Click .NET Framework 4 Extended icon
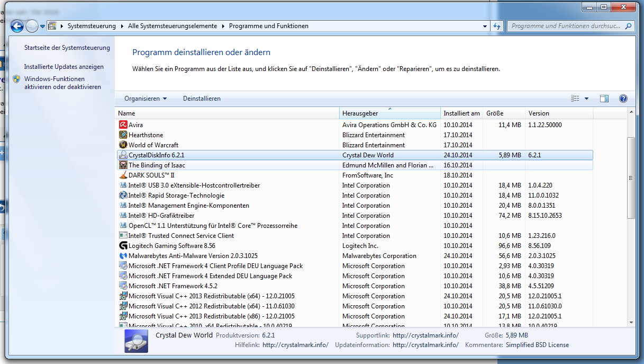 [123, 276]
